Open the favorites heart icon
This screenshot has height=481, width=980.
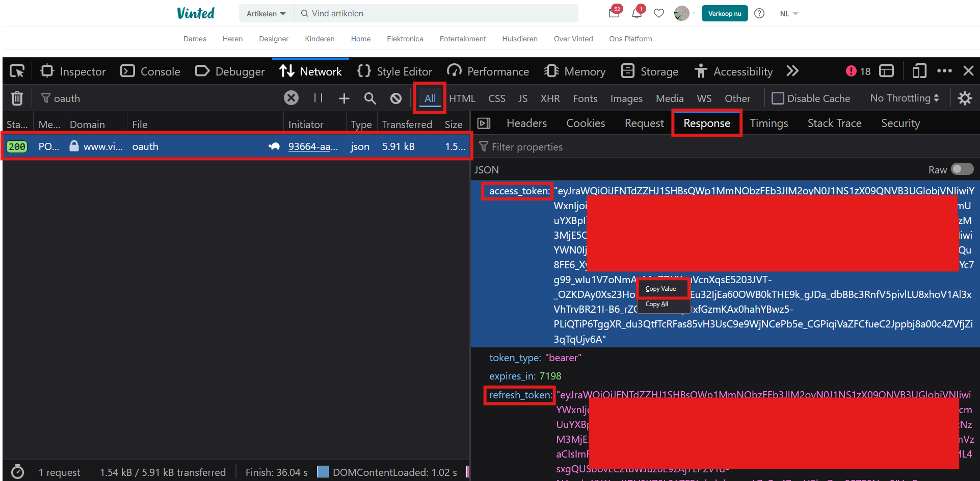tap(659, 13)
